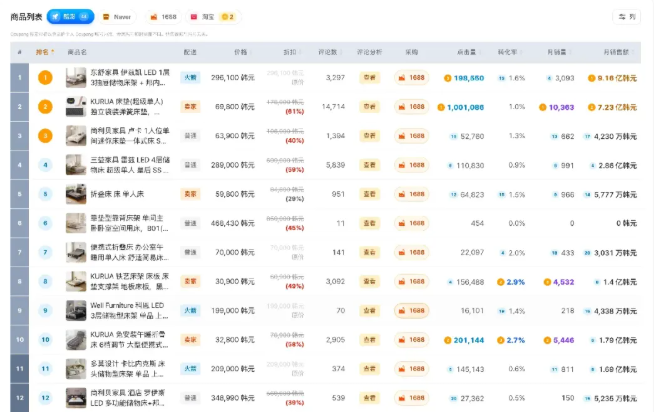Open the 1688 sourcing button in row 1
Image resolution: width=654 pixels, height=418 pixels.
point(411,78)
